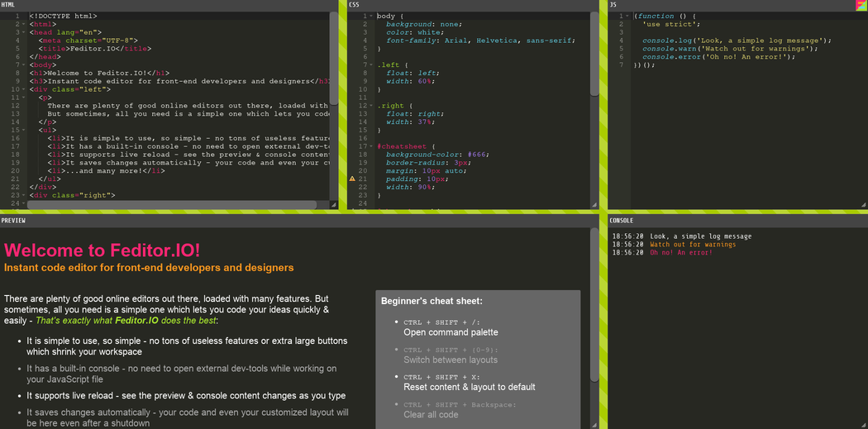Collapse the head tag fold arrow in HTML

pos(24,32)
